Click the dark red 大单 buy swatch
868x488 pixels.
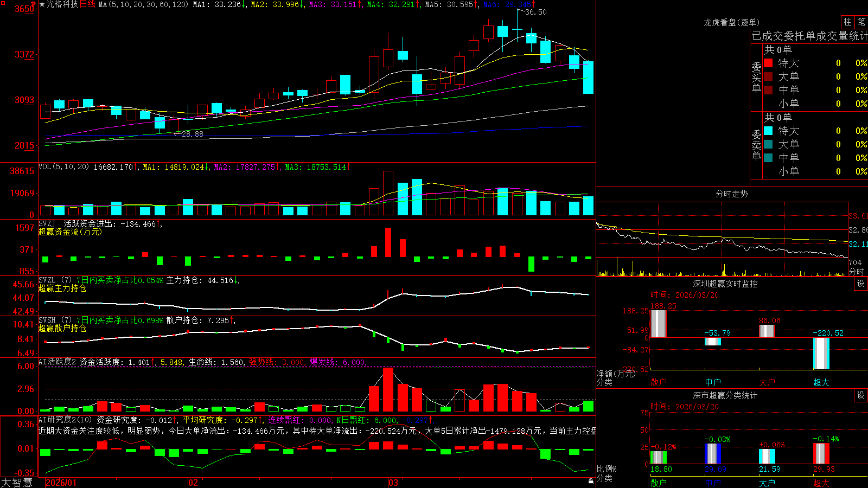pos(768,76)
